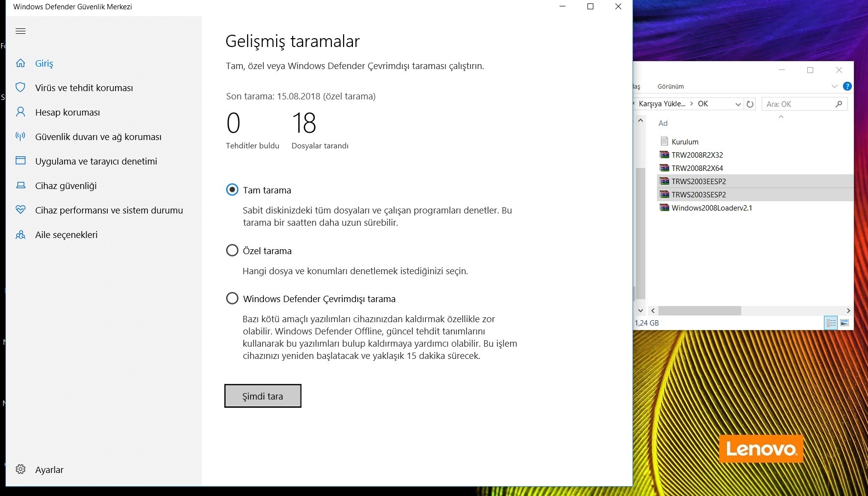Click the Explorer navigation pane scroll-up arrow
The width and height of the screenshot is (868, 496).
tap(640, 120)
